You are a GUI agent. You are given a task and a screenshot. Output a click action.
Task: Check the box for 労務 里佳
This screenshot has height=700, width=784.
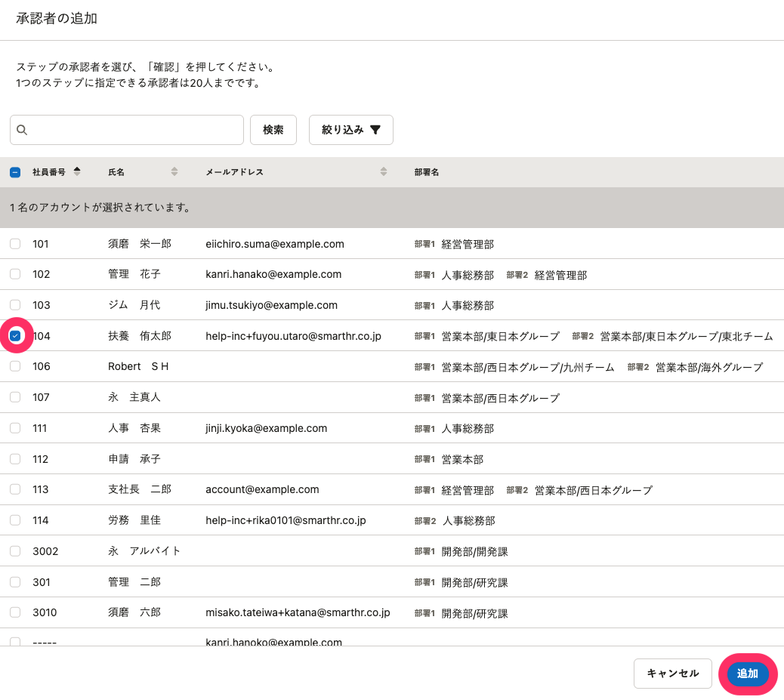point(15,520)
